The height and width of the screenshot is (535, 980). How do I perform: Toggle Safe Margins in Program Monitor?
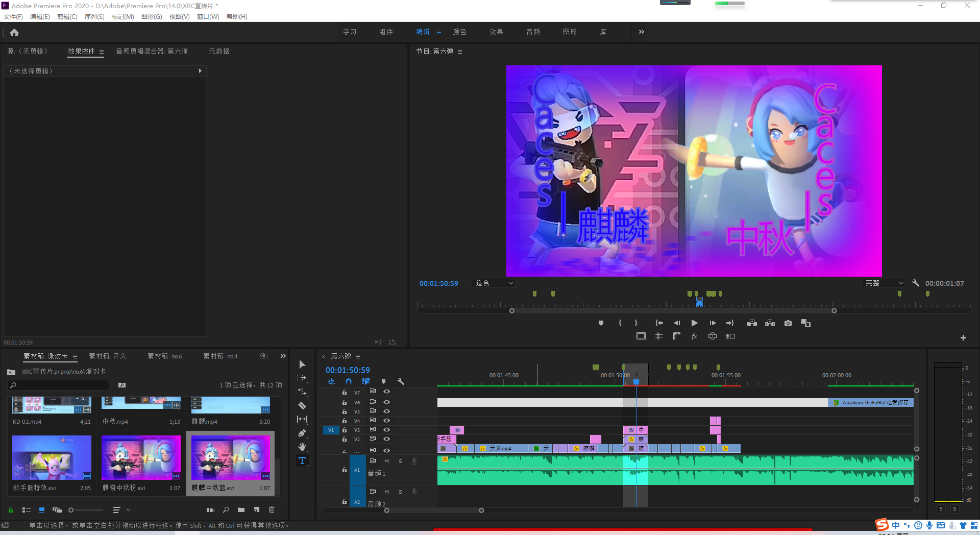[x=641, y=336]
